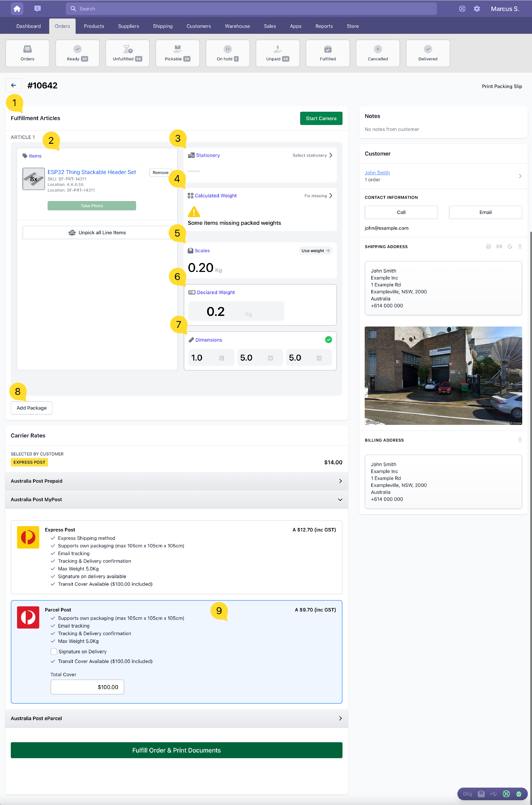The height and width of the screenshot is (805, 532).
Task: Open John Smith customer link
Action: coord(377,172)
